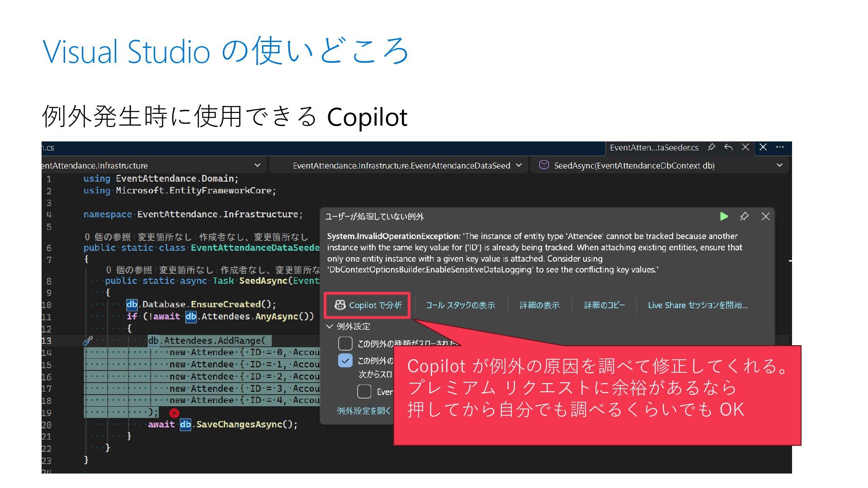The image size is (868, 488).
Task: Toggle the Even... checkbox under exception settings
Action: (x=364, y=391)
